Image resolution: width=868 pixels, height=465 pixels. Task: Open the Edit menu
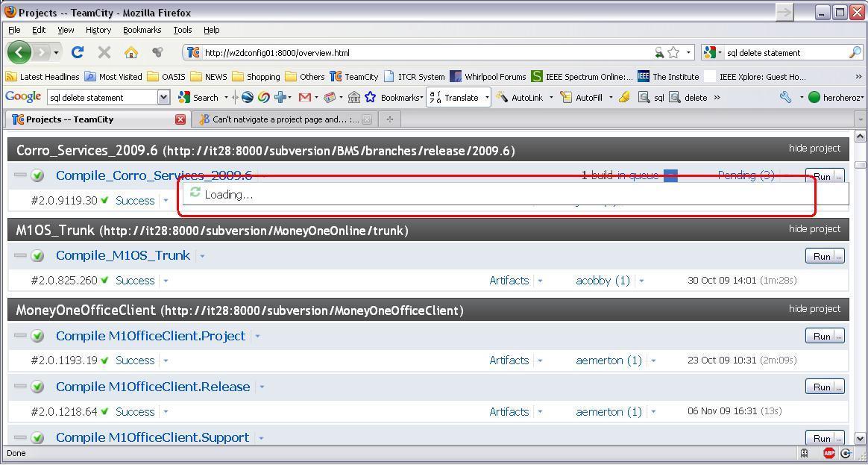(39, 30)
